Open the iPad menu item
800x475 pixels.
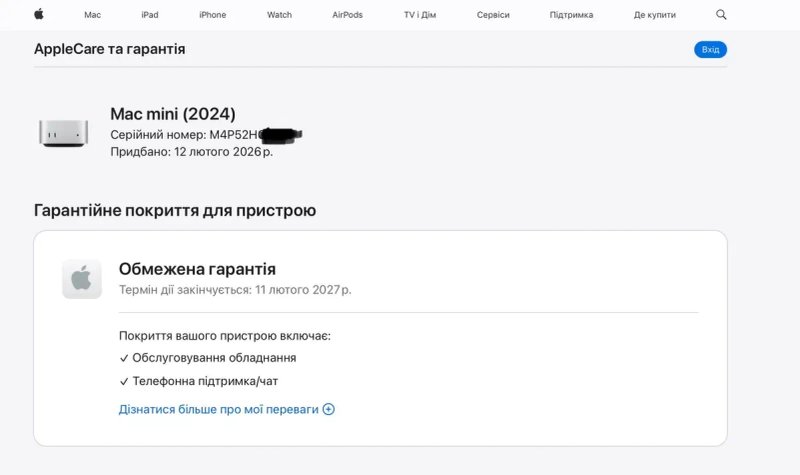(x=150, y=15)
